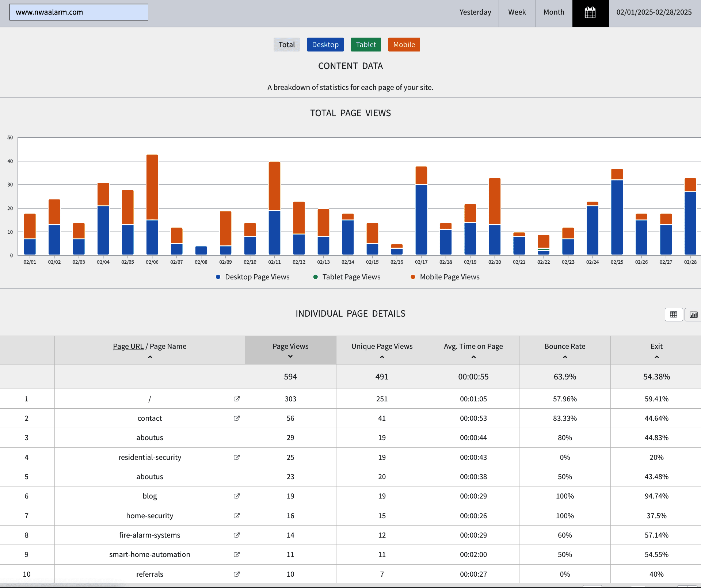Open external link icon for contact page
701x588 pixels.
pyautogui.click(x=236, y=418)
